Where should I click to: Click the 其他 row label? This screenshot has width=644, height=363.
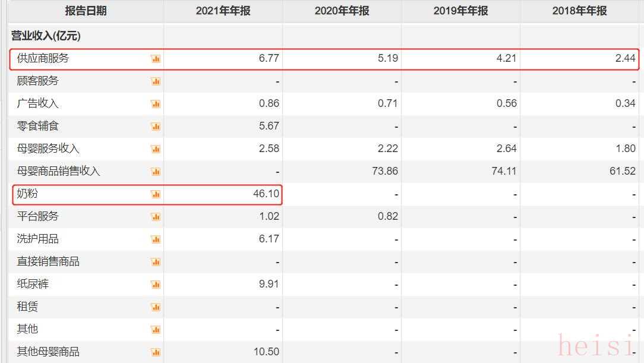pos(27,329)
